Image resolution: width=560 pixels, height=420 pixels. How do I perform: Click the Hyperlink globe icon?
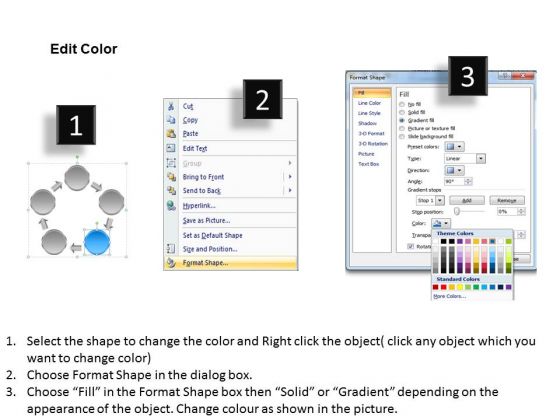pyautogui.click(x=171, y=205)
